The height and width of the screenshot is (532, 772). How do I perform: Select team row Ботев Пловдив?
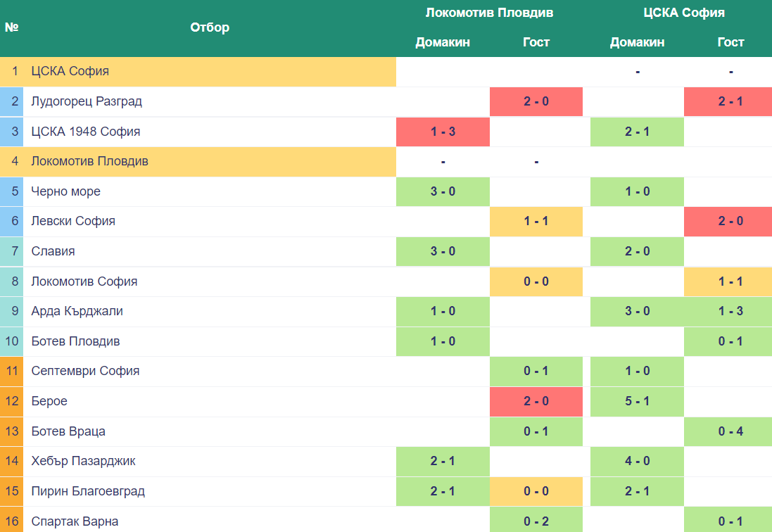[x=386, y=341]
